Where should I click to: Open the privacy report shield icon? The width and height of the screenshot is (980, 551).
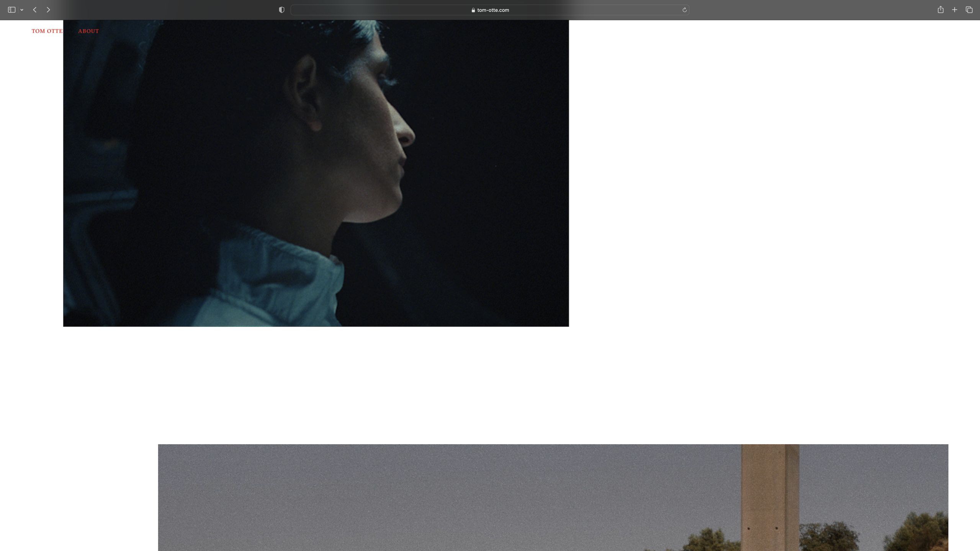tap(281, 10)
